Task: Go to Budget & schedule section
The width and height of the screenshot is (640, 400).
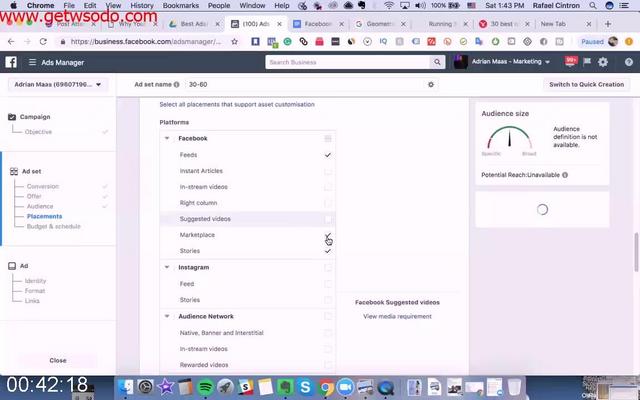Action: pos(53,227)
